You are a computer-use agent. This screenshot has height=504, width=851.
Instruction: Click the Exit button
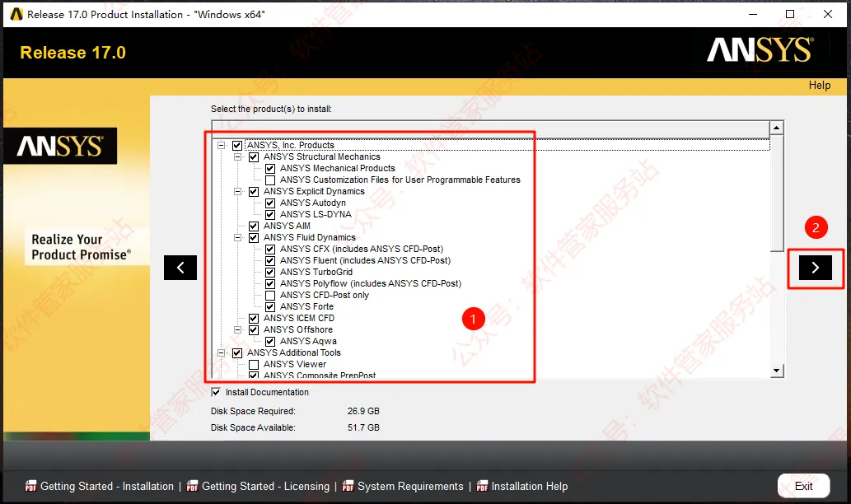pyautogui.click(x=803, y=486)
